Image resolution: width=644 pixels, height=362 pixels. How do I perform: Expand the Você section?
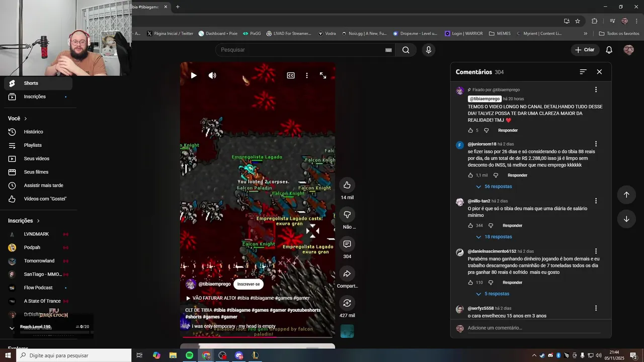coord(18,119)
